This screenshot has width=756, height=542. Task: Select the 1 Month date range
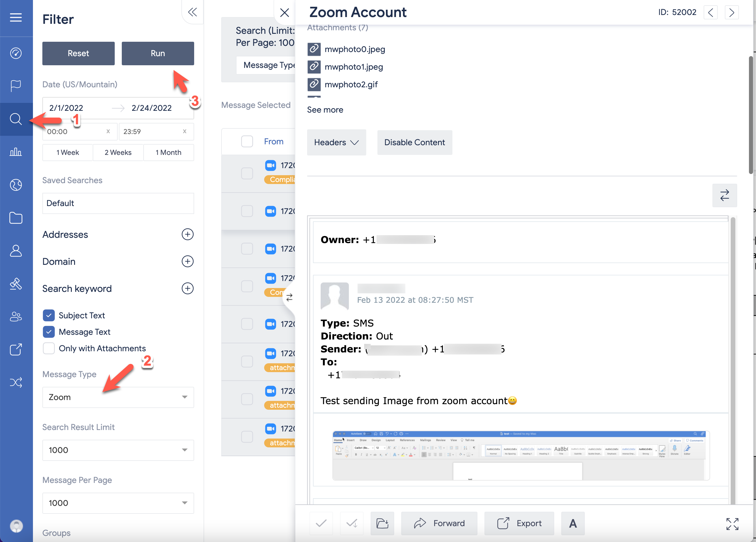[x=169, y=152]
